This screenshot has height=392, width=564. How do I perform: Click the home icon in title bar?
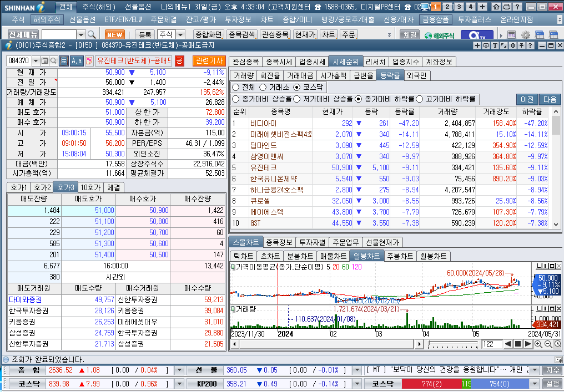496,7
